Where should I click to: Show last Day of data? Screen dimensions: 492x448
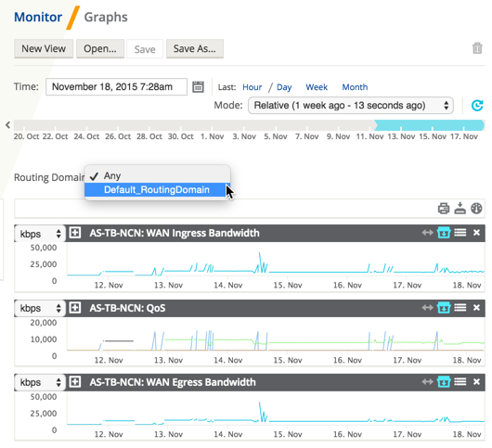[x=284, y=87]
